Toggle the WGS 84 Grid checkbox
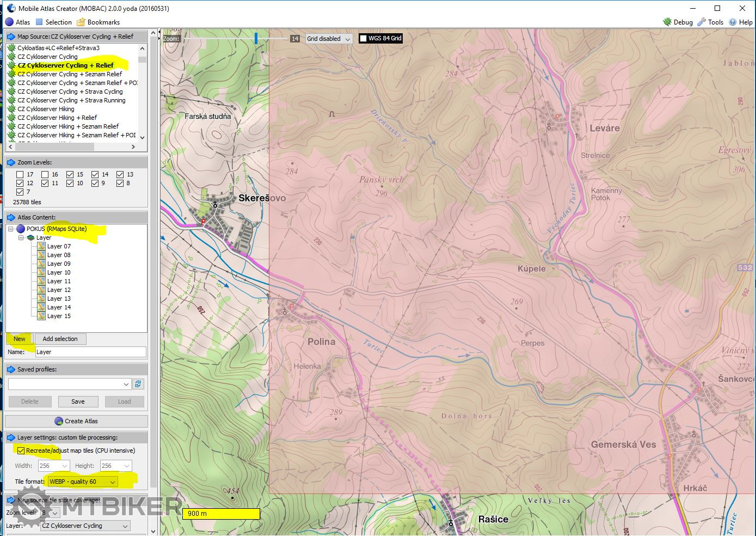The image size is (756, 536). (x=363, y=39)
